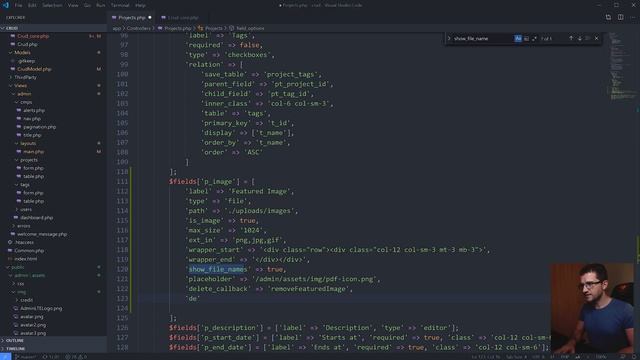Click the minimap code overview

622,65
